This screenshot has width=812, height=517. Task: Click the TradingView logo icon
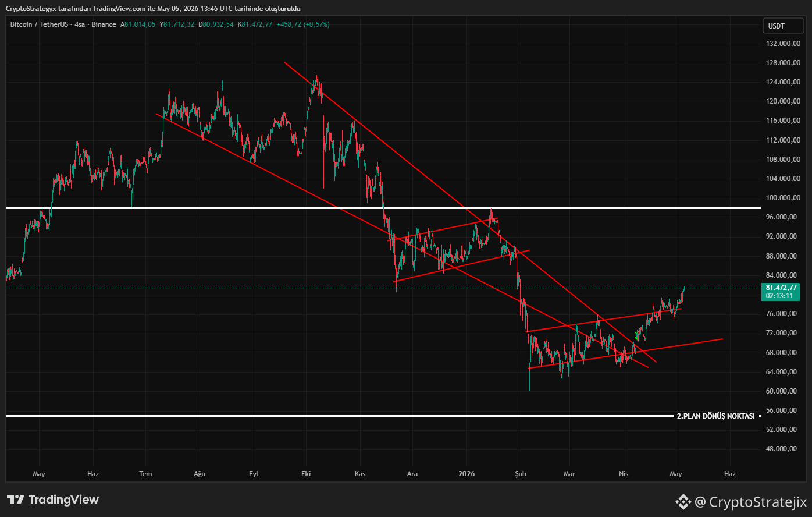click(x=16, y=500)
